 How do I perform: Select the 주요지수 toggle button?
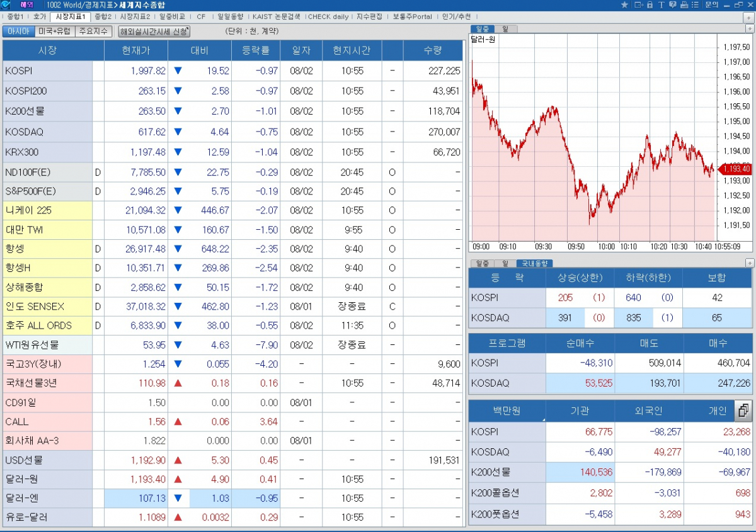(94, 31)
